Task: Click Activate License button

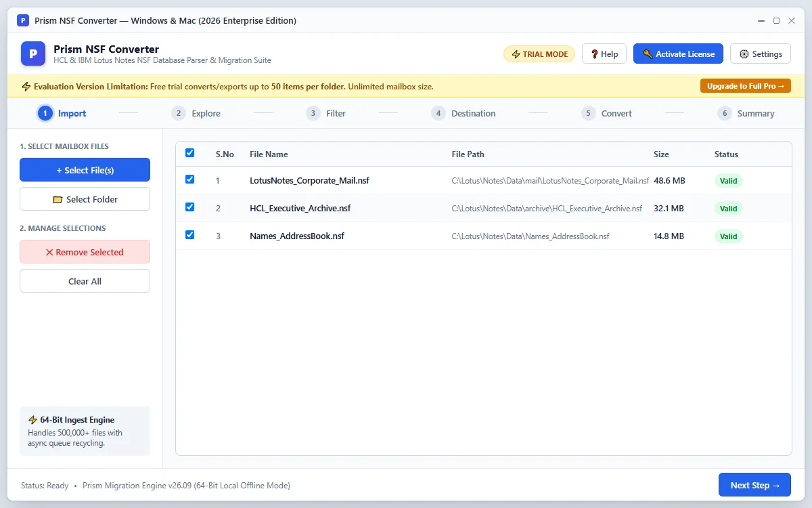Action: click(678, 54)
